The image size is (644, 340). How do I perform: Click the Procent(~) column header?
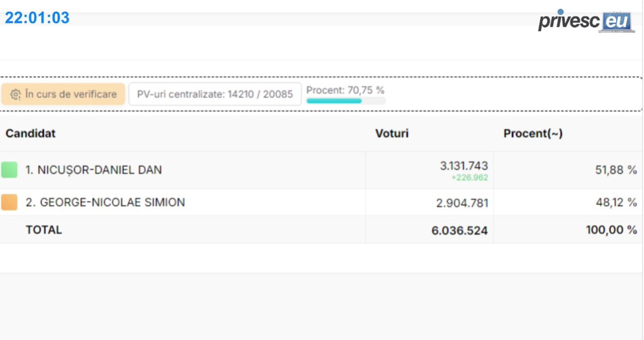(533, 133)
